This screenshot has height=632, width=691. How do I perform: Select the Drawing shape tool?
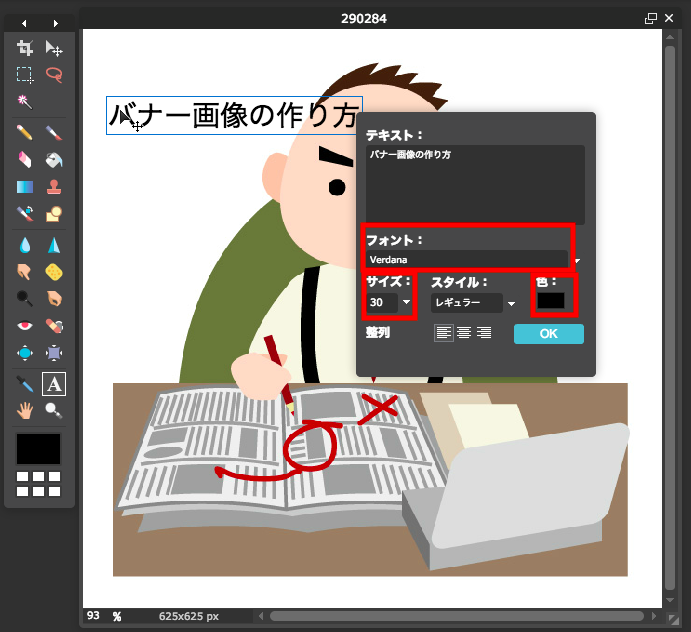coord(54,214)
